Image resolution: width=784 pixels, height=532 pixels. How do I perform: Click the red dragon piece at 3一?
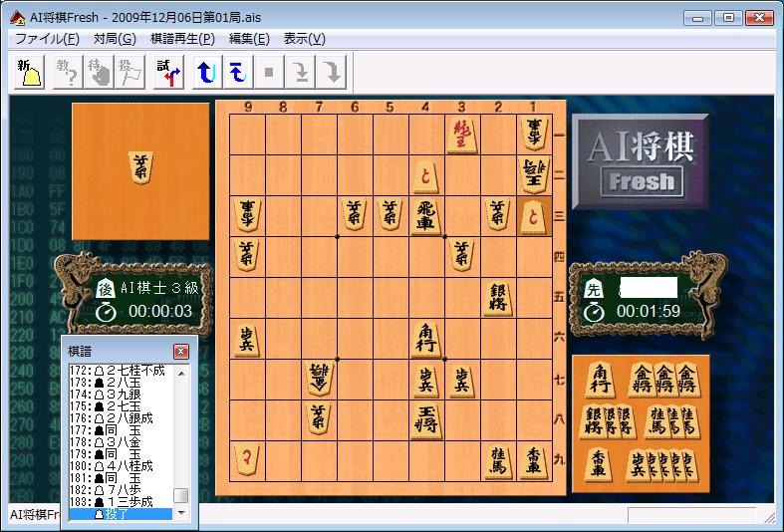[462, 135]
